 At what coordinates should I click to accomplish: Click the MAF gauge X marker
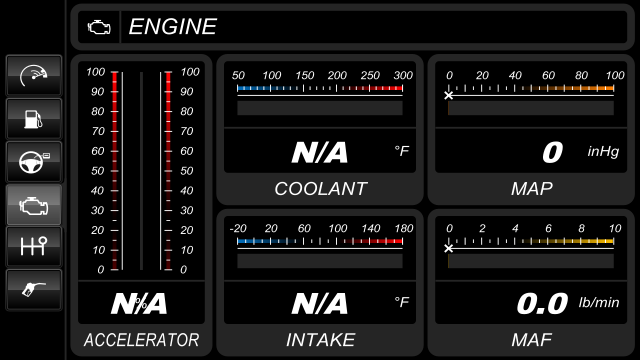click(449, 248)
